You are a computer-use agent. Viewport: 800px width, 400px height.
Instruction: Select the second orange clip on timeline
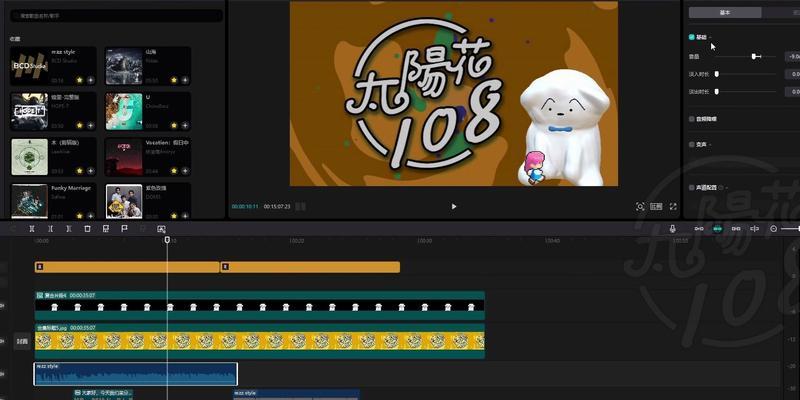coord(310,267)
